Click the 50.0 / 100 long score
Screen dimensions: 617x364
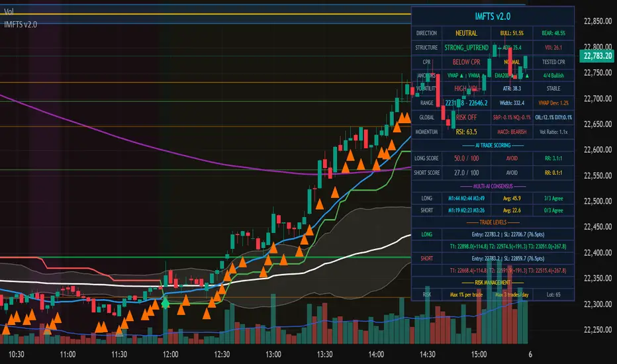(x=466, y=158)
